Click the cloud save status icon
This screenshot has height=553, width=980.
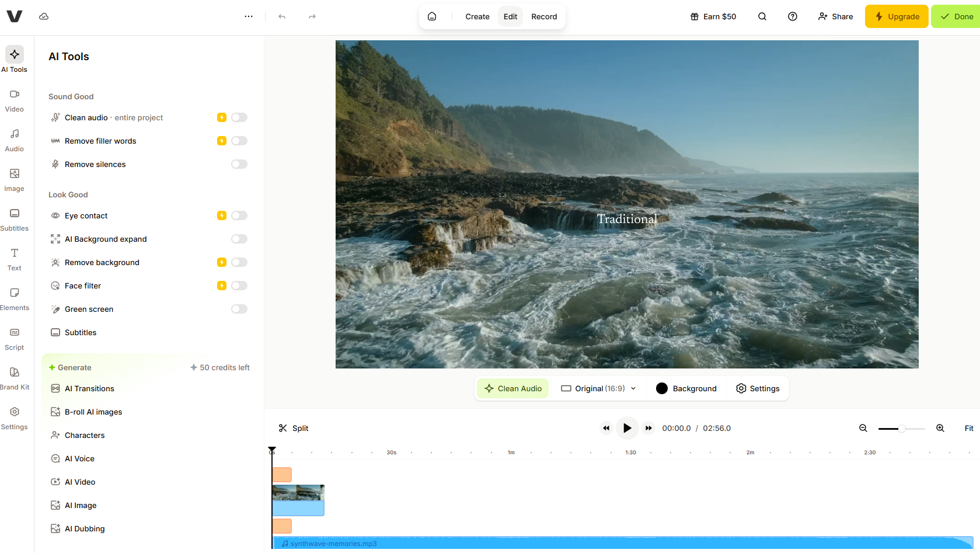pyautogui.click(x=44, y=16)
